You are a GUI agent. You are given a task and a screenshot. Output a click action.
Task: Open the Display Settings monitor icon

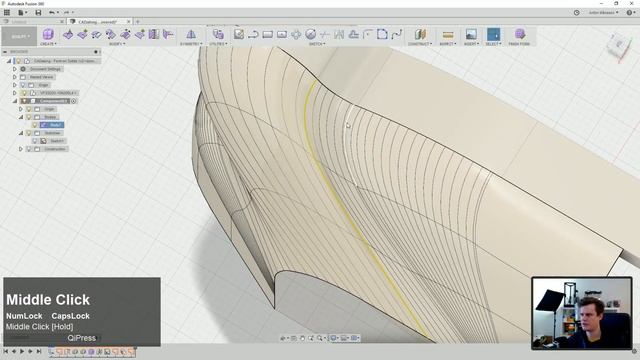click(333, 338)
